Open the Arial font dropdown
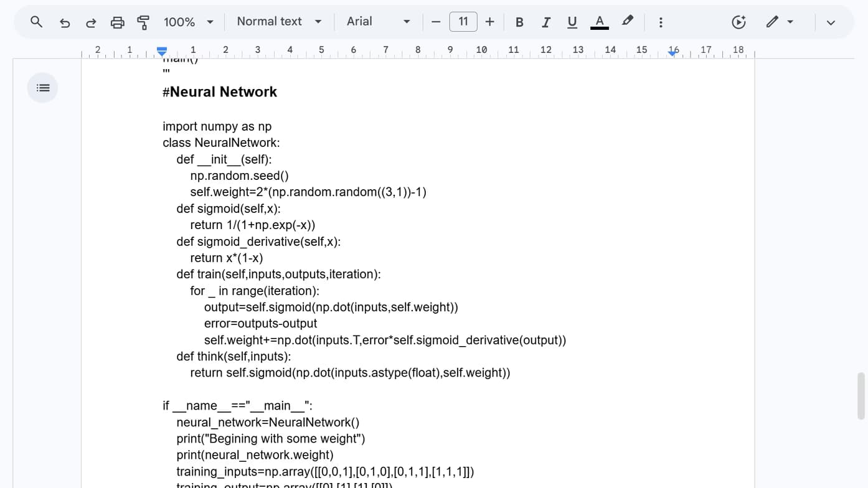Viewport: 868px width, 488px height. (x=377, y=21)
